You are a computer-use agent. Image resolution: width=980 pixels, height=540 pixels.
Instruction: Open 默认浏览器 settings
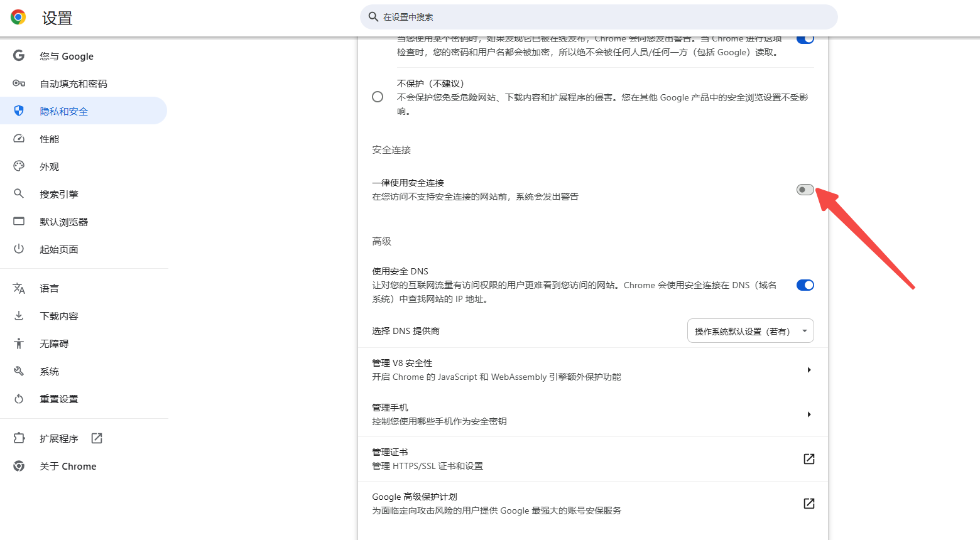84,222
